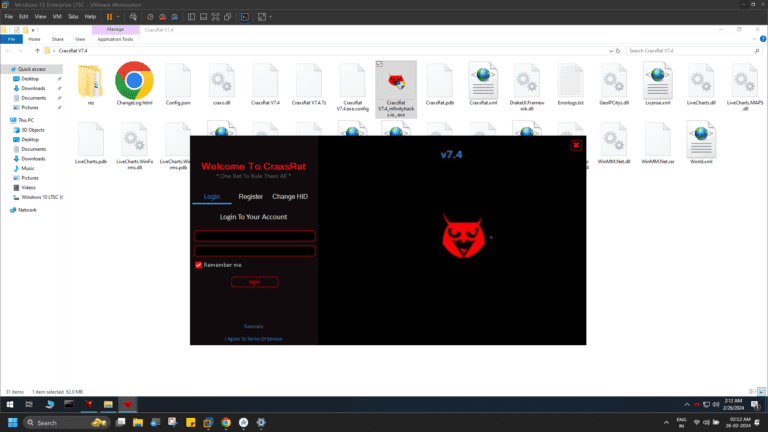Select Downloads under Quick access

click(33, 88)
